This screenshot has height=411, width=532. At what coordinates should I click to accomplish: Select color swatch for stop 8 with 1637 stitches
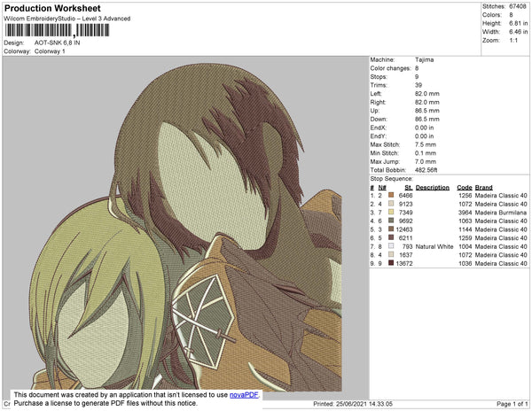click(x=391, y=254)
